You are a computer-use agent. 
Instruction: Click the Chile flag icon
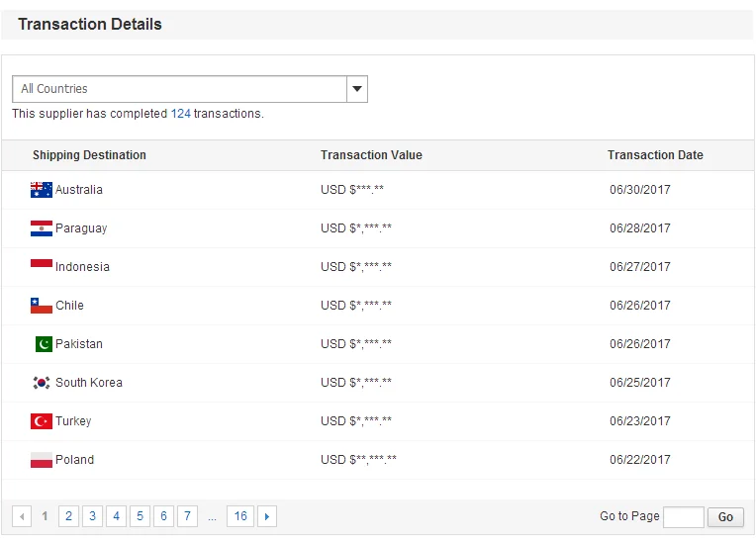pyautogui.click(x=41, y=306)
